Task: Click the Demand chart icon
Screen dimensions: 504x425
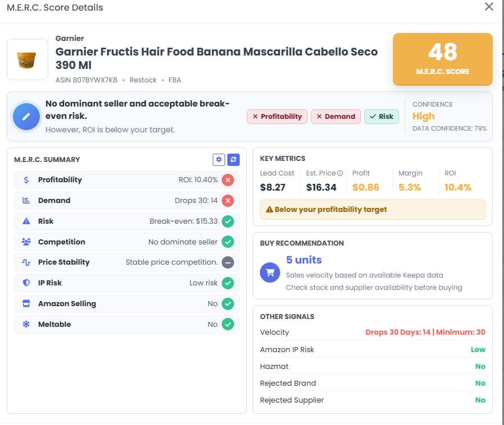Action: [x=26, y=200]
